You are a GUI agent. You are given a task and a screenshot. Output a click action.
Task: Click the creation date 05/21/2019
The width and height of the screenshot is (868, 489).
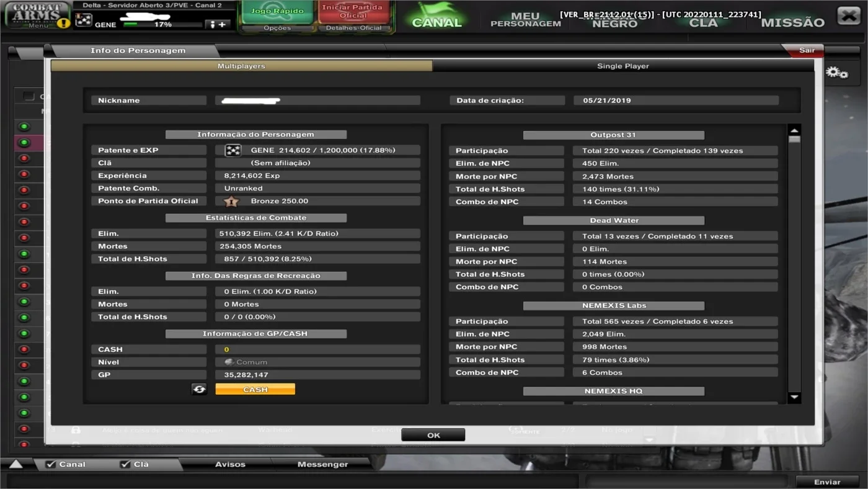point(676,100)
